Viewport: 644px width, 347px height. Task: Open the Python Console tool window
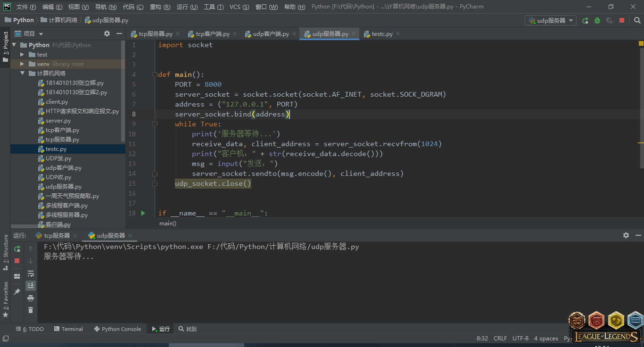tap(117, 329)
